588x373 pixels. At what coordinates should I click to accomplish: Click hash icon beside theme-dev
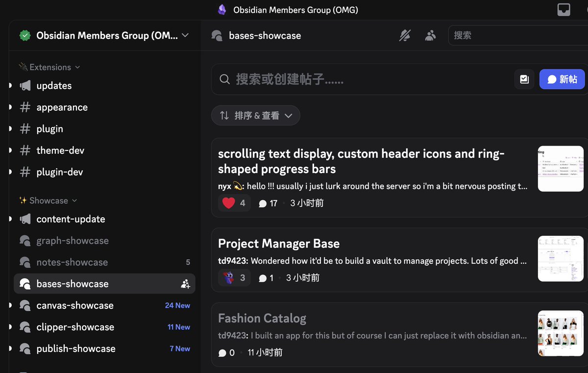25,150
